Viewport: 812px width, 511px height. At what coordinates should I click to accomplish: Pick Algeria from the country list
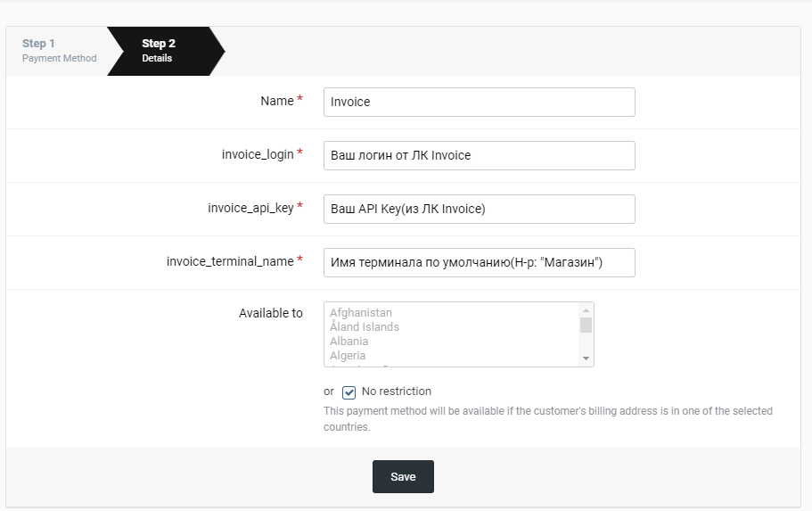tap(348, 356)
